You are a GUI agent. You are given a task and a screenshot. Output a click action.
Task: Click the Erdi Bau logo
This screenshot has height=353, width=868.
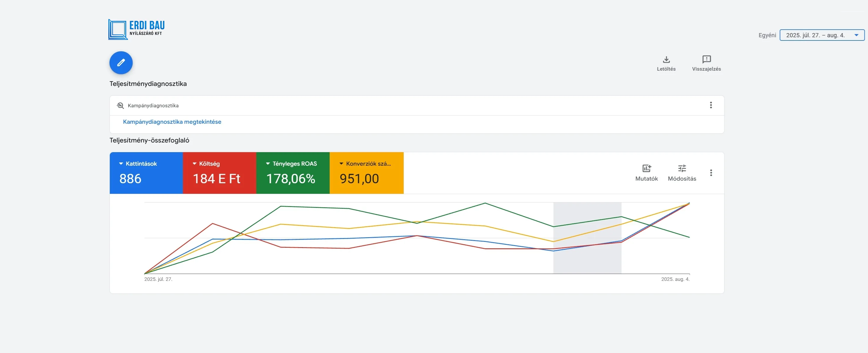[136, 29]
